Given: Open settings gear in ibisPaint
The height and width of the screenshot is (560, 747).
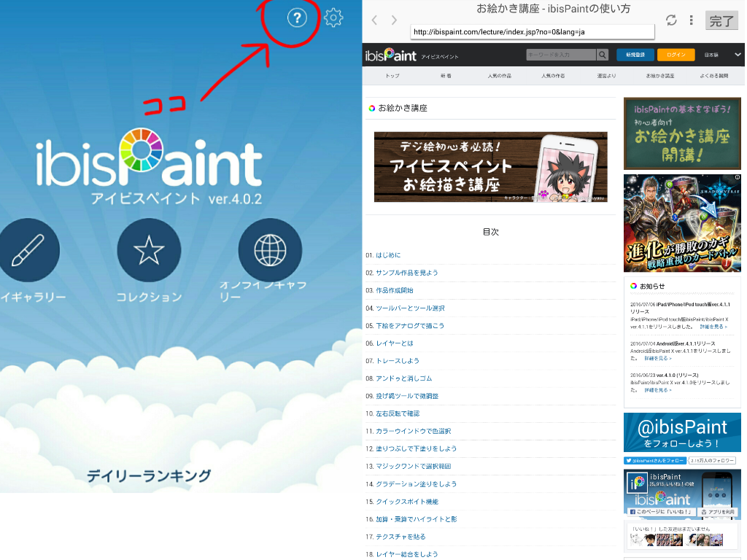Looking at the screenshot, I should point(333,17).
